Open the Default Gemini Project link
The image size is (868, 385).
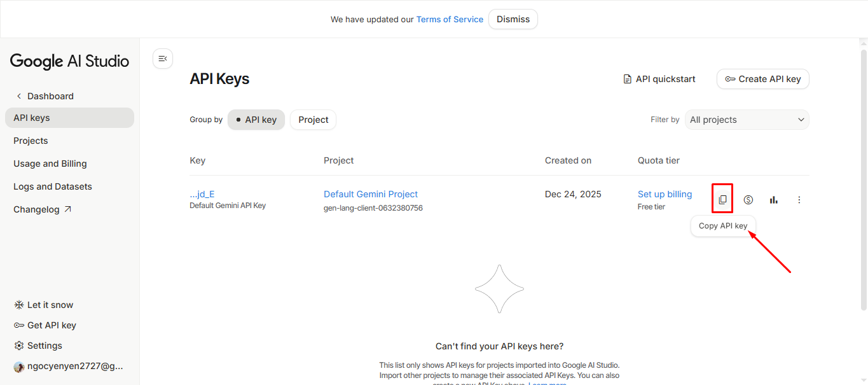371,194
